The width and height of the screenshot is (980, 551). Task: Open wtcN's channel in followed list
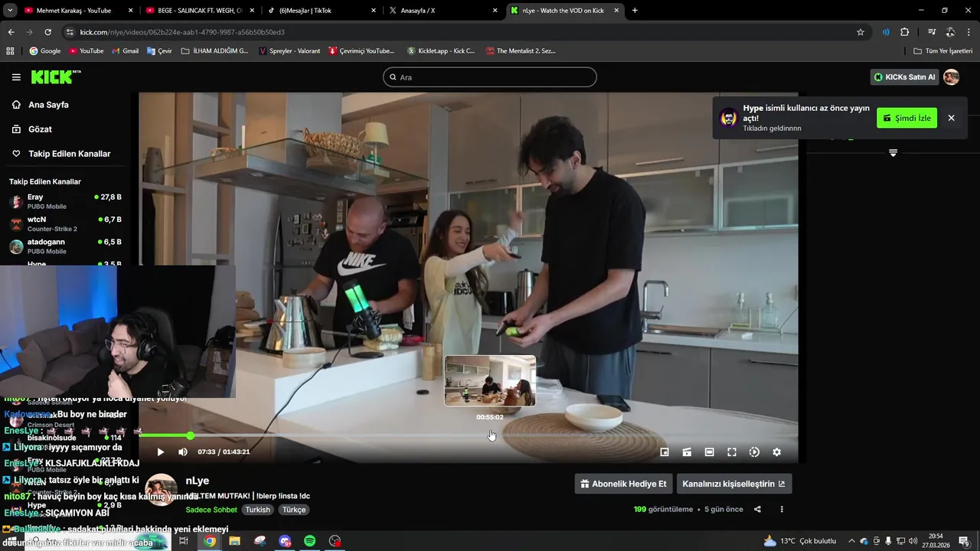(x=65, y=223)
